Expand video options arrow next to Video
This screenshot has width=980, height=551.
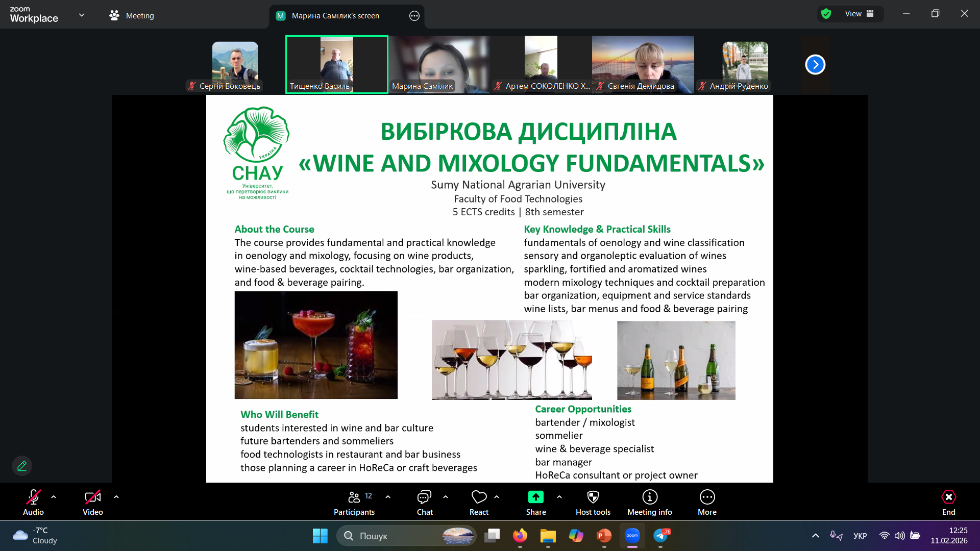click(x=116, y=496)
